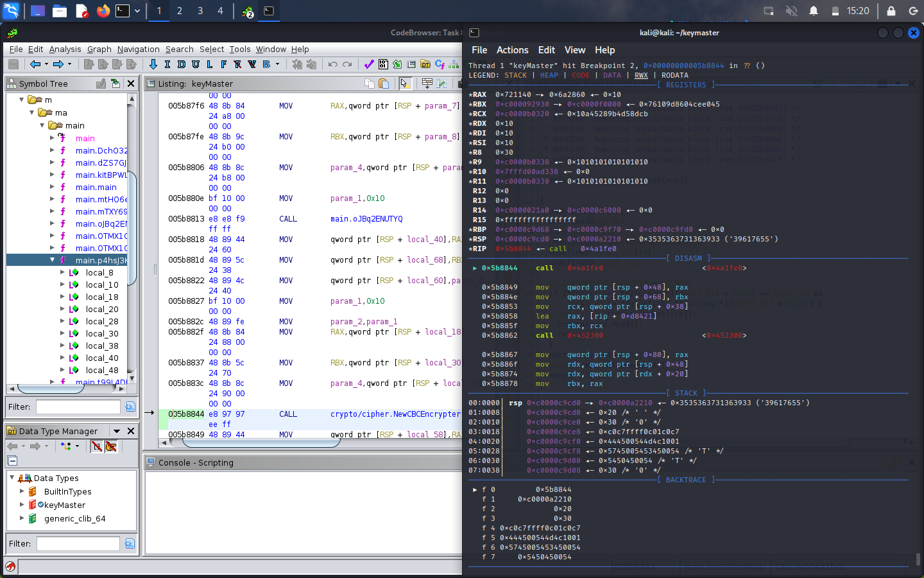The height and width of the screenshot is (578, 924).
Task: Click the Redo arrow in Ghidra toolbar
Action: coord(347,64)
